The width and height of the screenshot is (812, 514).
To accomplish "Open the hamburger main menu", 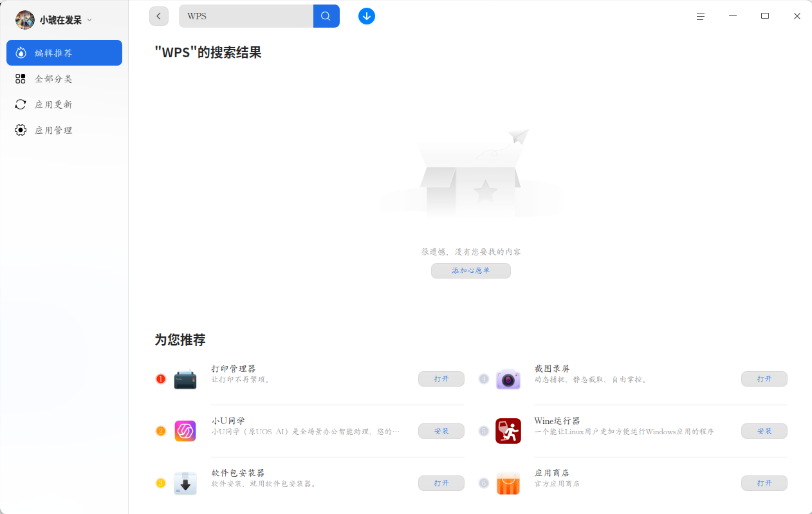I will [x=701, y=16].
